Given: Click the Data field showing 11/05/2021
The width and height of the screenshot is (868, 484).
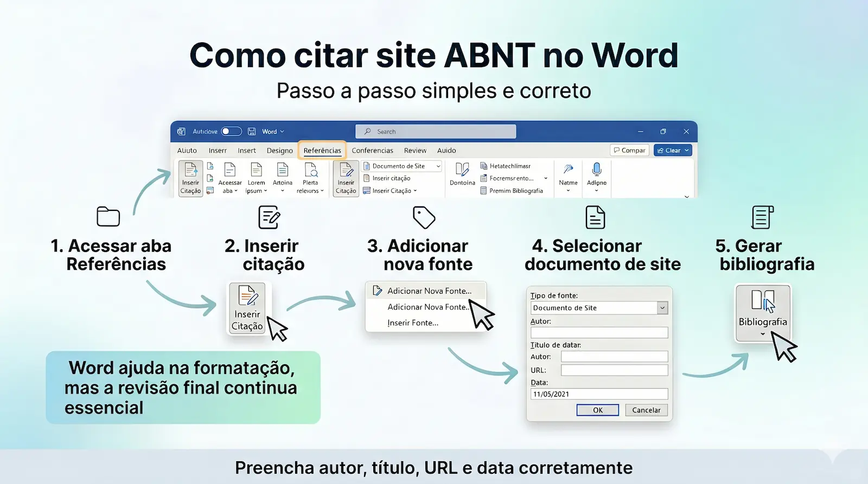Looking at the screenshot, I should point(599,394).
